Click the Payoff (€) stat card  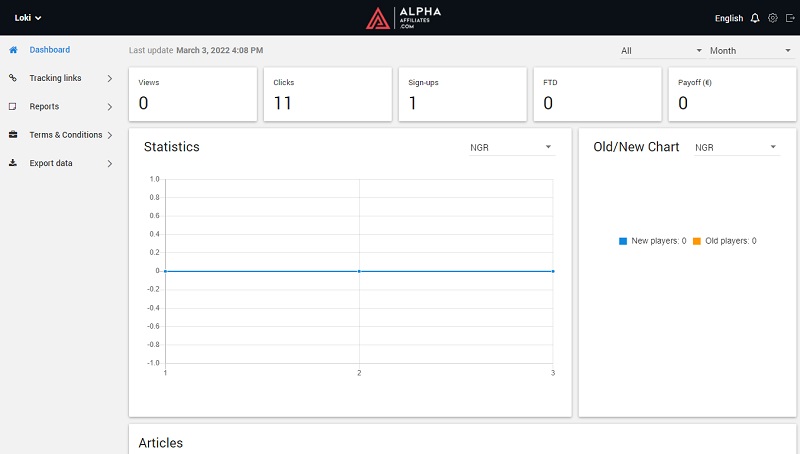coord(732,94)
